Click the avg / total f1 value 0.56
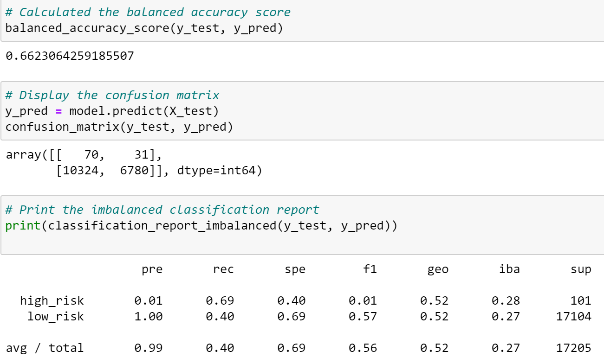 (x=363, y=348)
